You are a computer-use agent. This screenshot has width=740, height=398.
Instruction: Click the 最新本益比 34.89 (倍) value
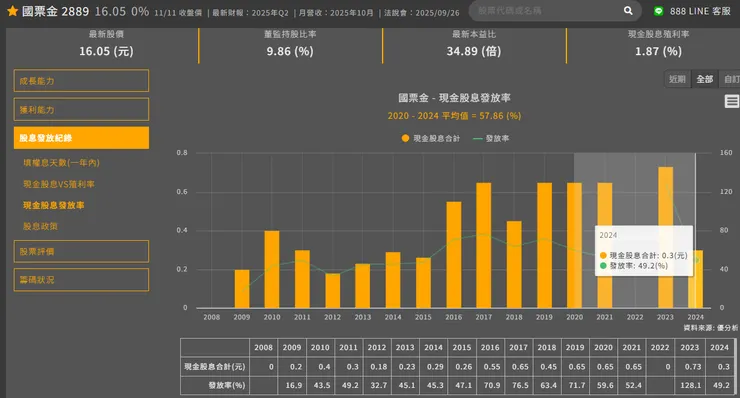click(x=474, y=51)
